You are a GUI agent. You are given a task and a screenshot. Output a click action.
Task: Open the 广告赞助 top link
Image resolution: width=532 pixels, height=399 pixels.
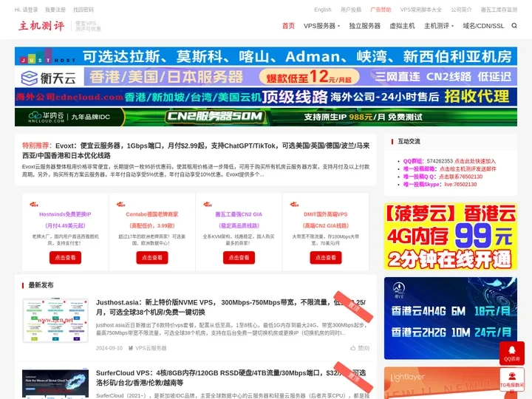(x=381, y=10)
